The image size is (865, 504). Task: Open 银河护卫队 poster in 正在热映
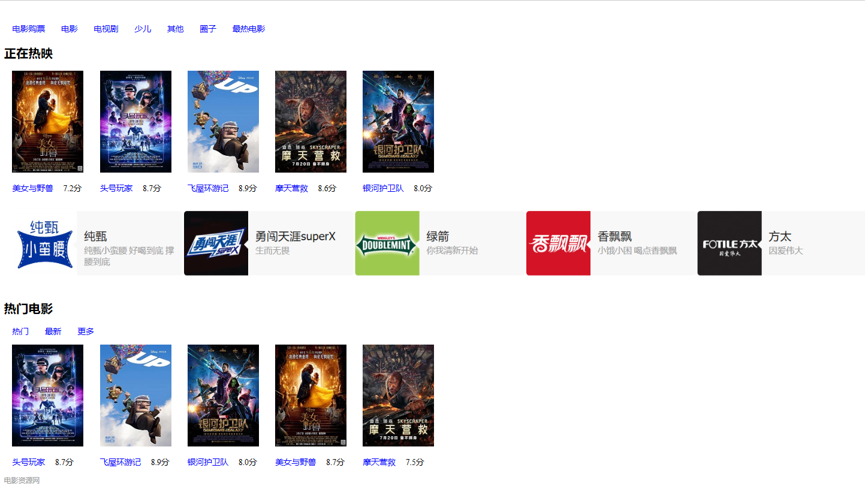coord(398,122)
